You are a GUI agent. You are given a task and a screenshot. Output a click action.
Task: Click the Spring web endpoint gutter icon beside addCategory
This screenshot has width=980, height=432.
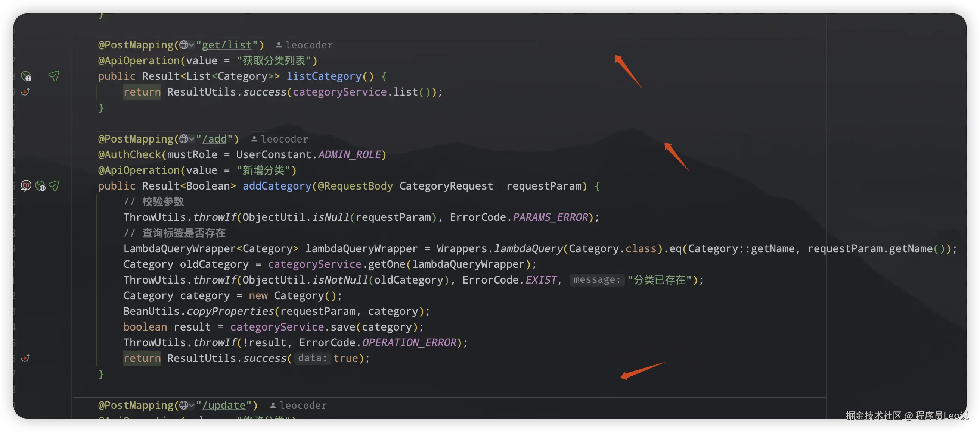click(x=40, y=186)
